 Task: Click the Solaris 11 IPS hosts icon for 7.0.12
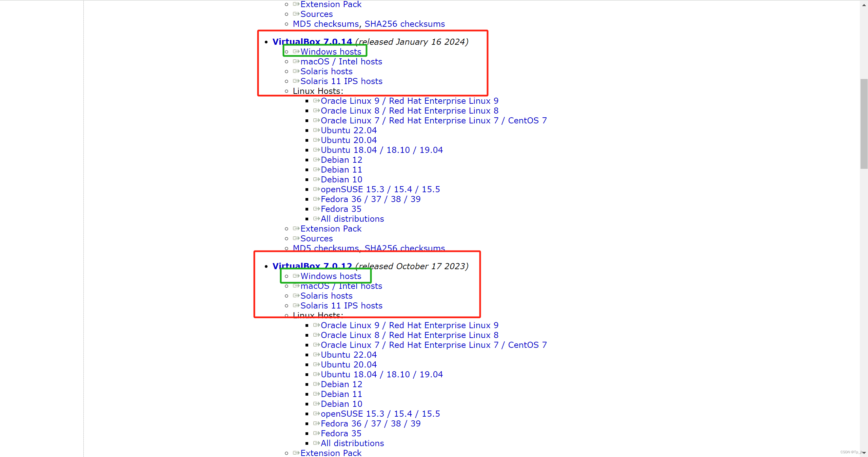coord(296,305)
